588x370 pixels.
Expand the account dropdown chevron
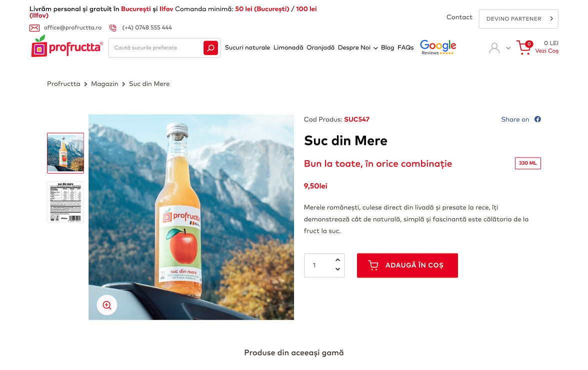[x=508, y=48]
